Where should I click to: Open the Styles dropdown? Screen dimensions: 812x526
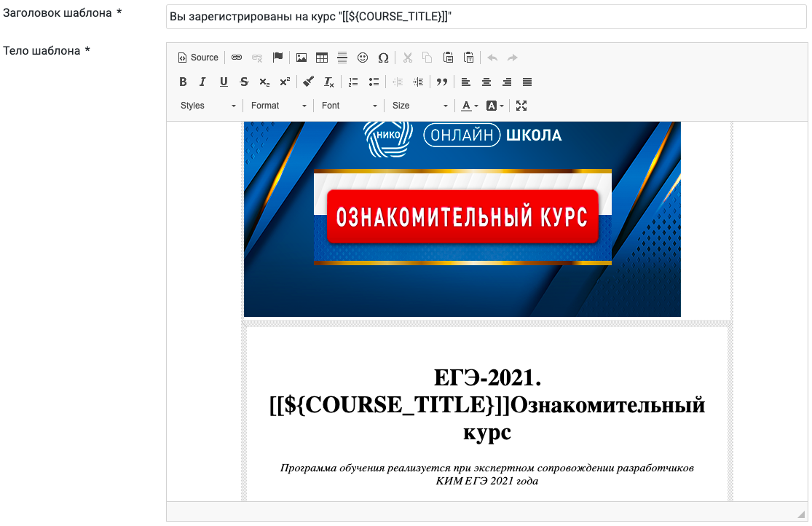208,106
